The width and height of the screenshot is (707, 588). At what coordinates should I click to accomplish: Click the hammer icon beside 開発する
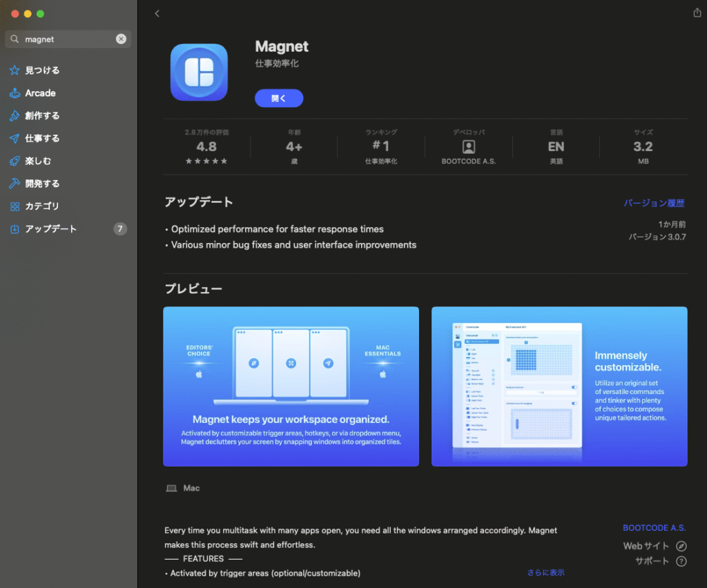pos(14,184)
